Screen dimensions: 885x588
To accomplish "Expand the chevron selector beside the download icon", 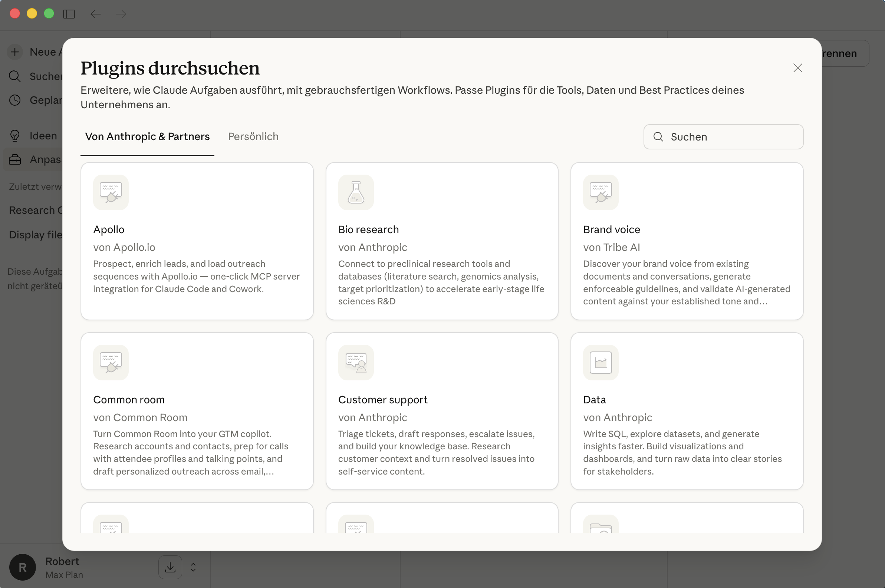I will (x=193, y=567).
